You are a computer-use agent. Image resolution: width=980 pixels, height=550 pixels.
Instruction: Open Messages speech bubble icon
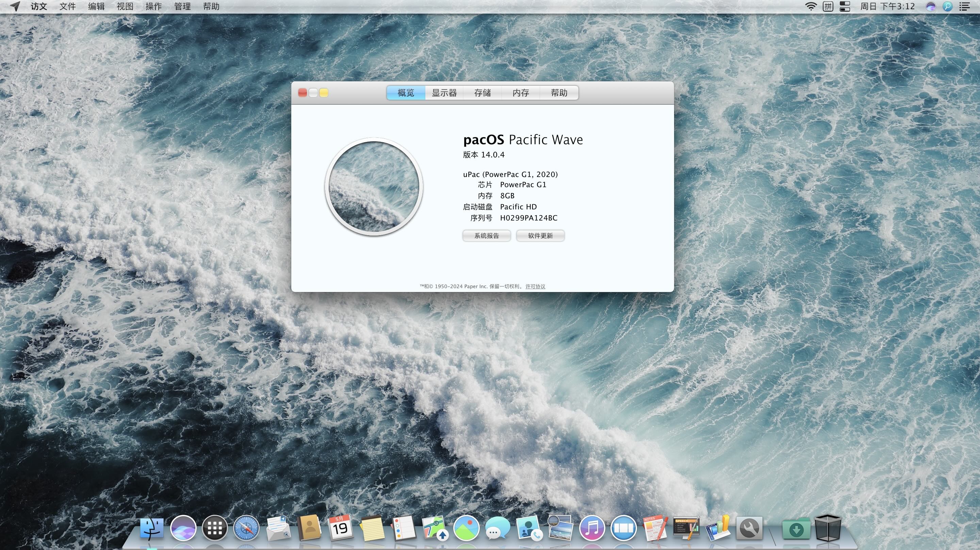[497, 528]
